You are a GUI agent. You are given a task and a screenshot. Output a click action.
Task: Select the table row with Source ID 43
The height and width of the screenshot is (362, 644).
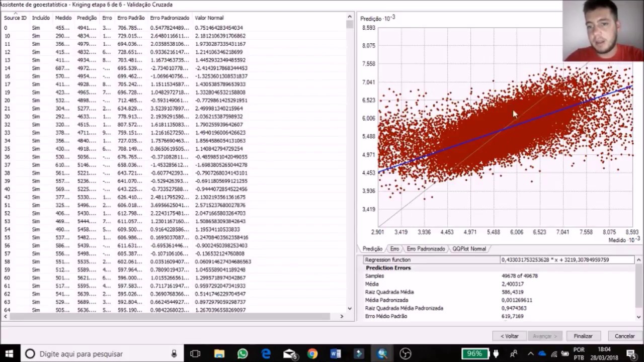(x=174, y=197)
